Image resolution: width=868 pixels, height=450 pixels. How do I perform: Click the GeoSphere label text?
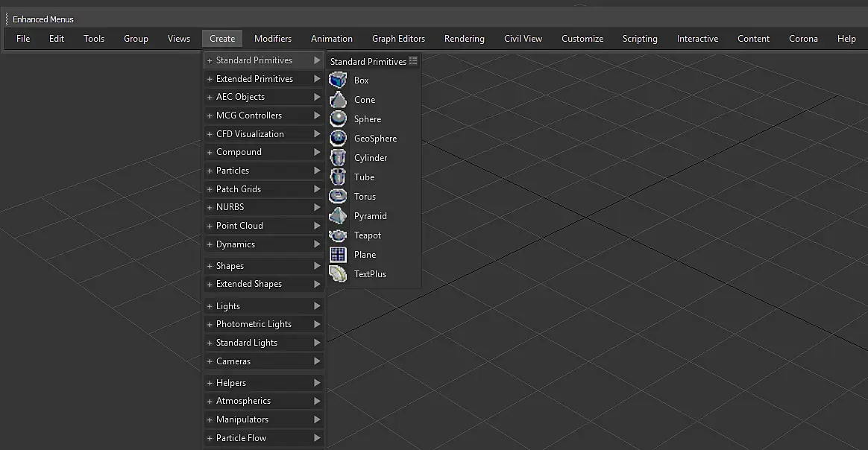(x=375, y=139)
